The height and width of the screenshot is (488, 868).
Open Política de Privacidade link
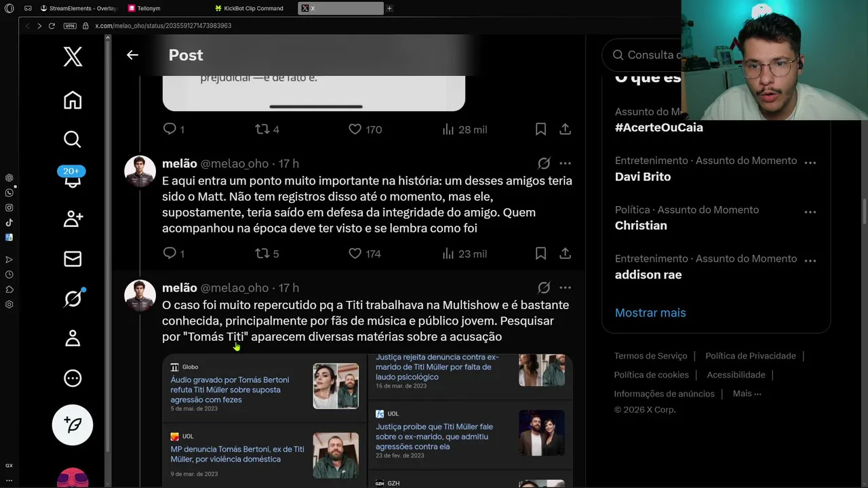click(x=751, y=356)
